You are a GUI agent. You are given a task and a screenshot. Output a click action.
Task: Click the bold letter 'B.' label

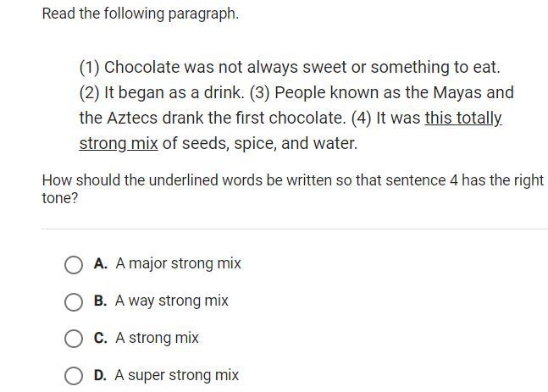[101, 301]
